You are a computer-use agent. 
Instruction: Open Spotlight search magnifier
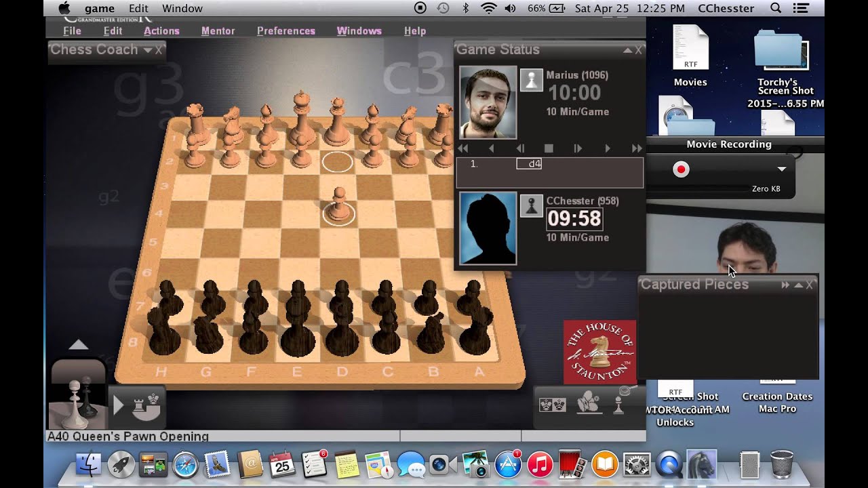(x=776, y=8)
